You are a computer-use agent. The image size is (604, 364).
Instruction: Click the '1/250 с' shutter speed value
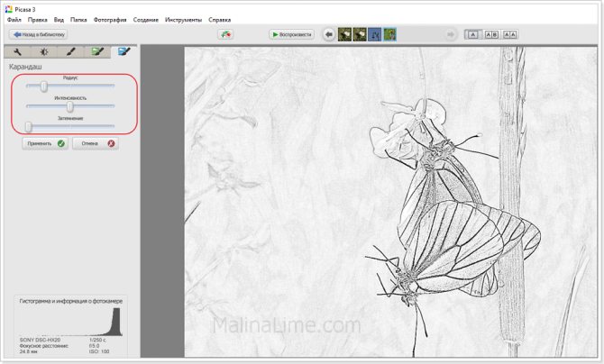[x=97, y=340]
